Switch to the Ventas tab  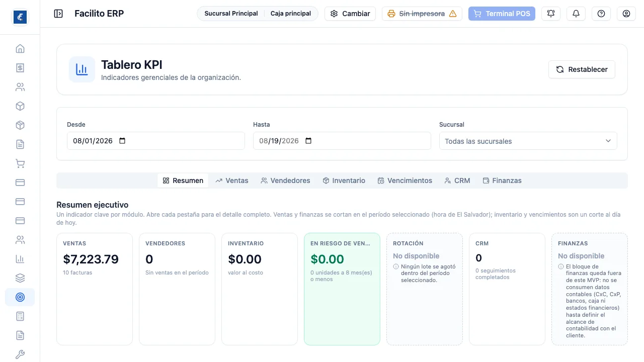tap(232, 180)
